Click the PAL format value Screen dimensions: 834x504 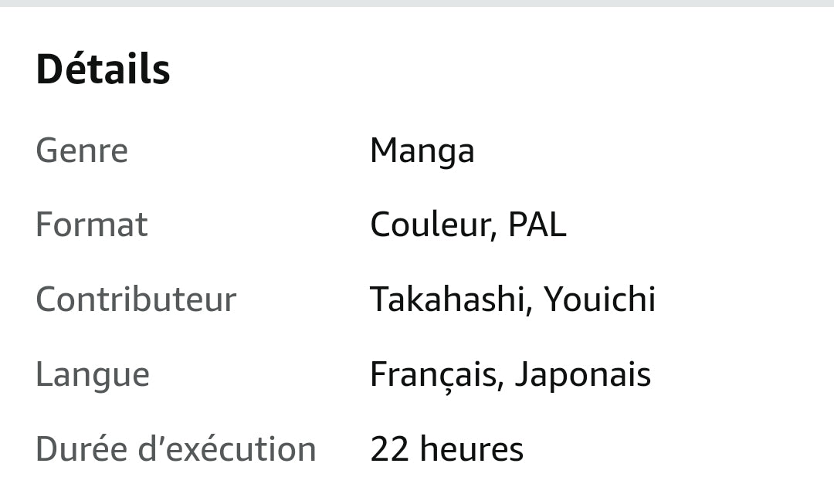coord(537,225)
